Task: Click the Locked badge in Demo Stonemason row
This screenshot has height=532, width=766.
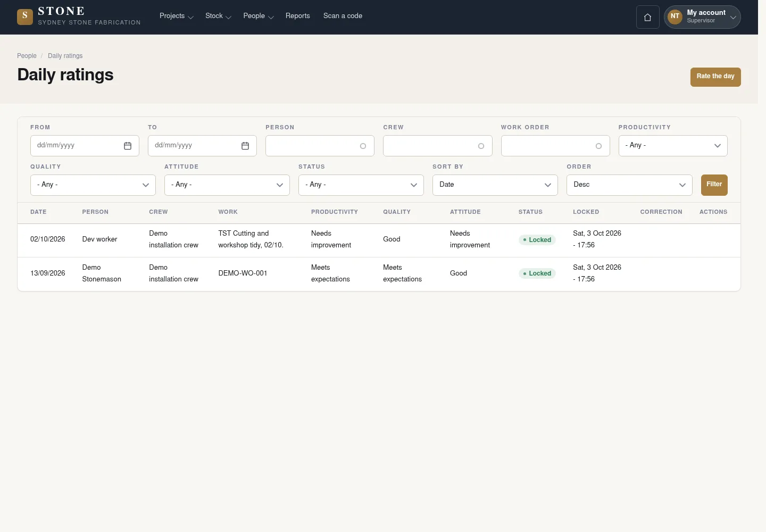Action: click(x=537, y=273)
